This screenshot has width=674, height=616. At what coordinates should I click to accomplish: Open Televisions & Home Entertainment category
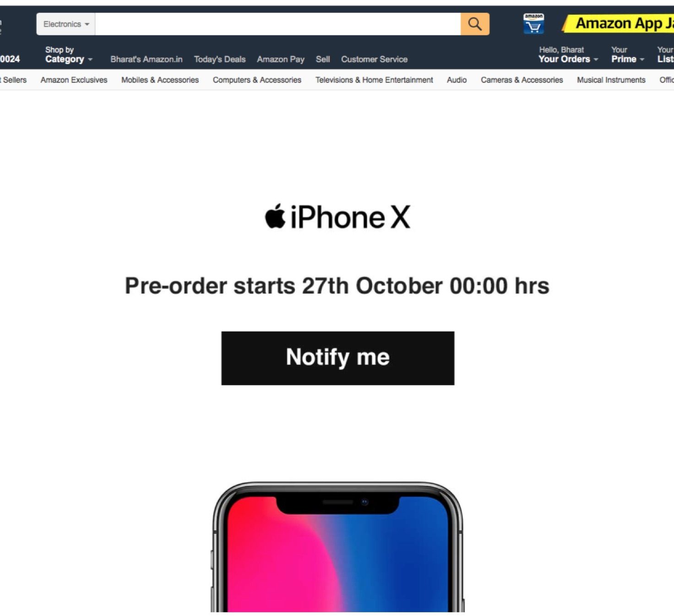click(374, 80)
